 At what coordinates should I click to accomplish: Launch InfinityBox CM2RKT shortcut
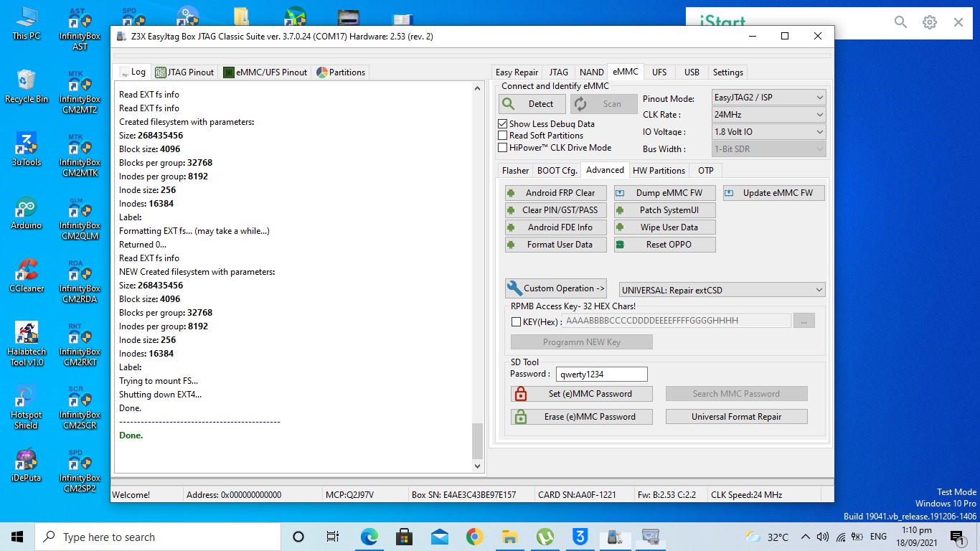(80, 344)
